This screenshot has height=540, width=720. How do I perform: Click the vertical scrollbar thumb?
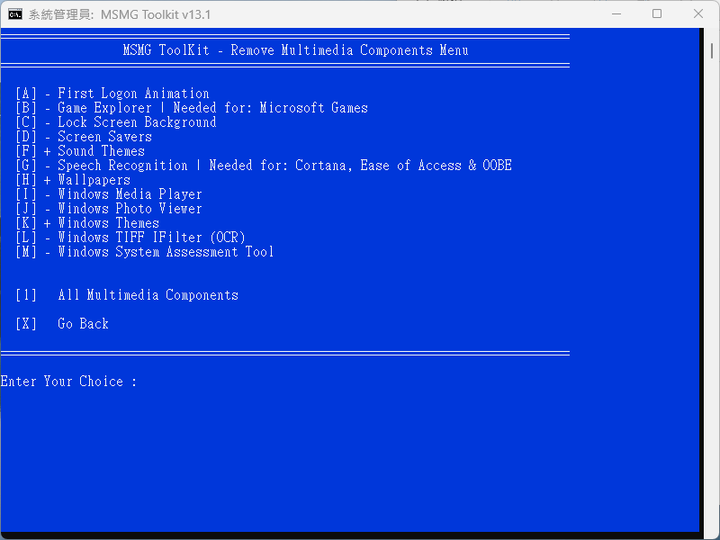coord(712,51)
